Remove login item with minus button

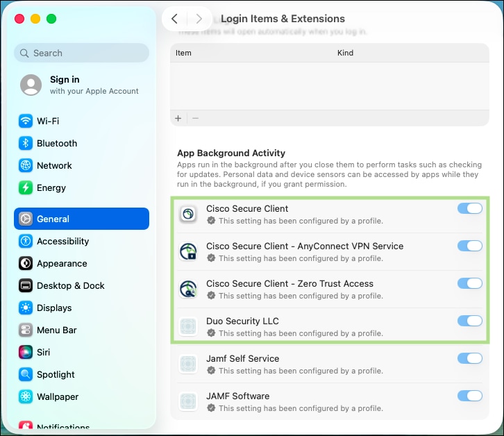[195, 118]
